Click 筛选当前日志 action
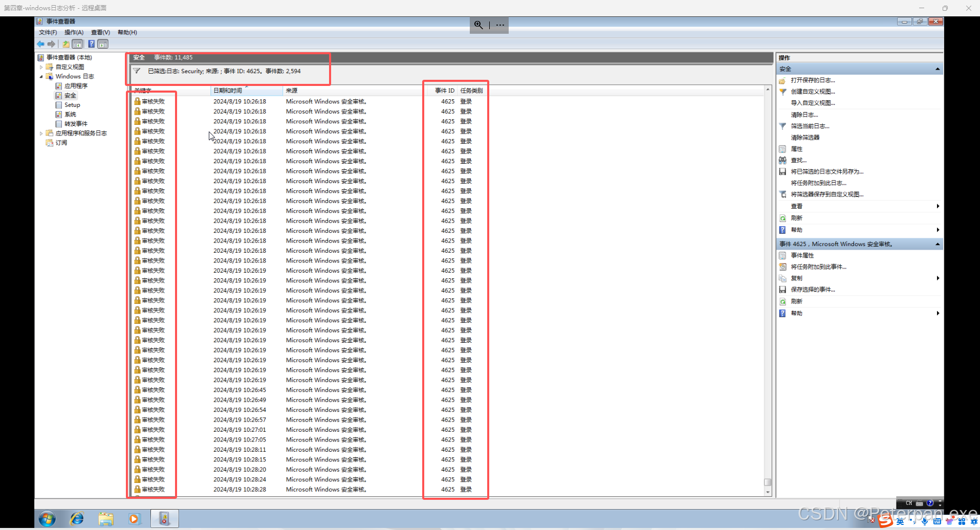Viewport: 980px width, 530px height. (810, 126)
